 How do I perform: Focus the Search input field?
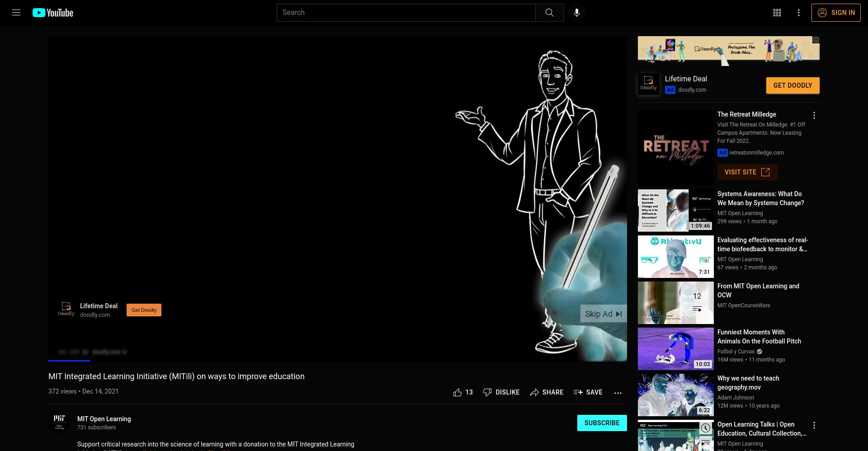(406, 13)
